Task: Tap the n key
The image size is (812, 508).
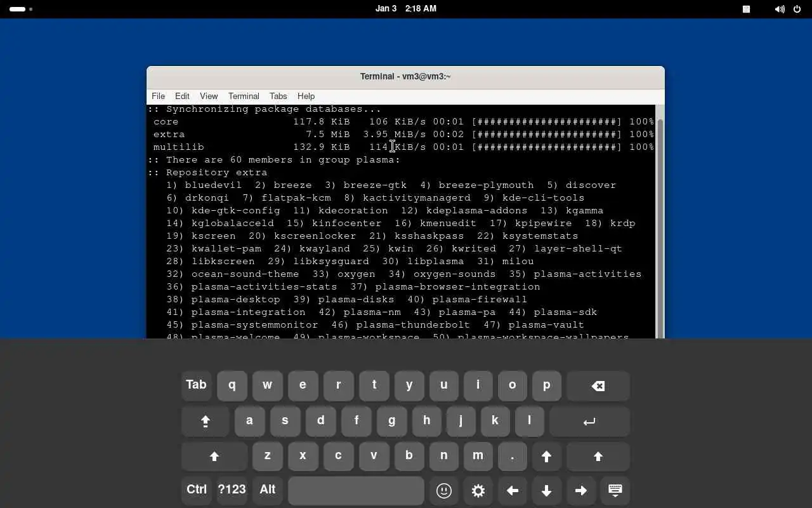Action: tap(444, 457)
